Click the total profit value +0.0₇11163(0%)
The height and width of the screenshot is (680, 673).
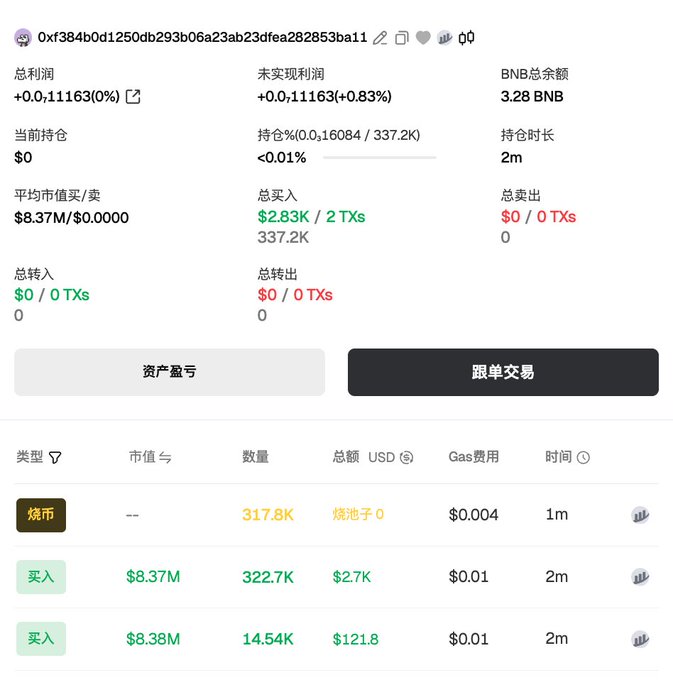67,96
